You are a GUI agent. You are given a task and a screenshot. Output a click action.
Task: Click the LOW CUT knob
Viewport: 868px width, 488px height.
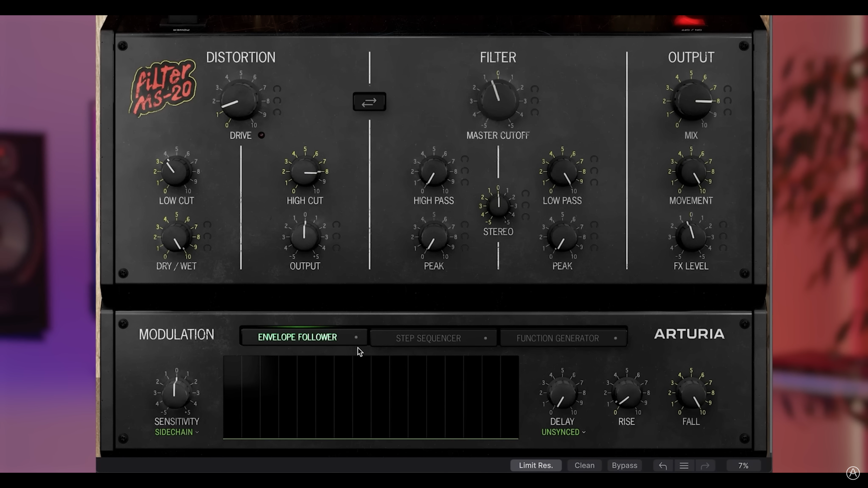pyautogui.click(x=176, y=171)
